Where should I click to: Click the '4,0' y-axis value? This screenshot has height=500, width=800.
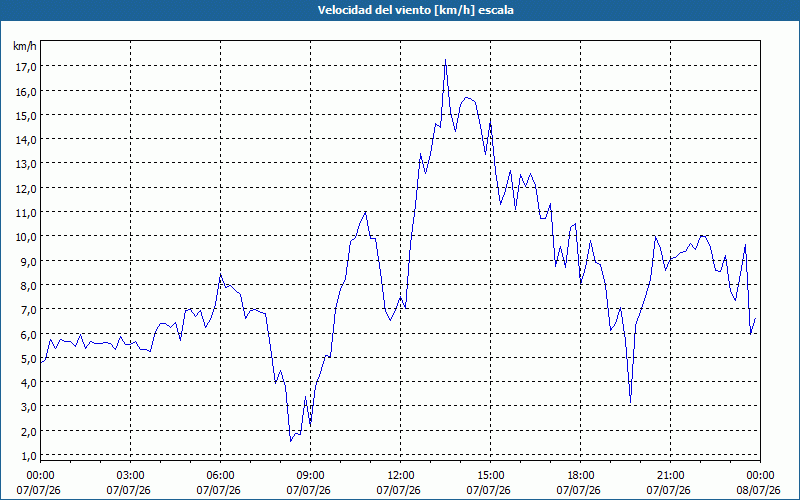point(28,383)
